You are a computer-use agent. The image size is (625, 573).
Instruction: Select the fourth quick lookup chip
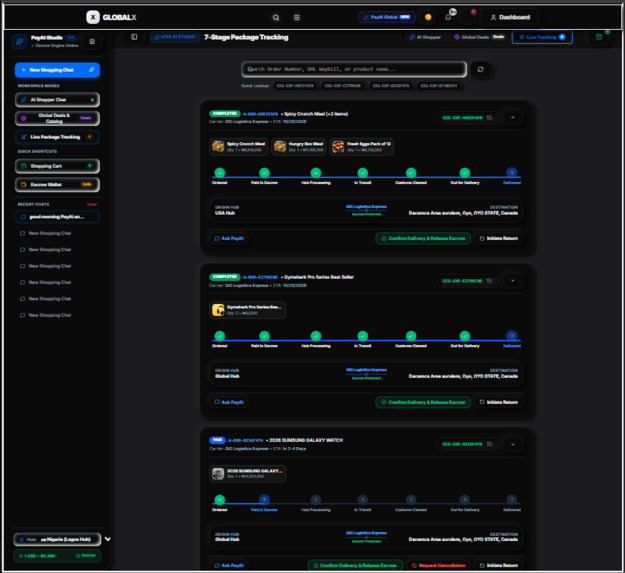[439, 86]
